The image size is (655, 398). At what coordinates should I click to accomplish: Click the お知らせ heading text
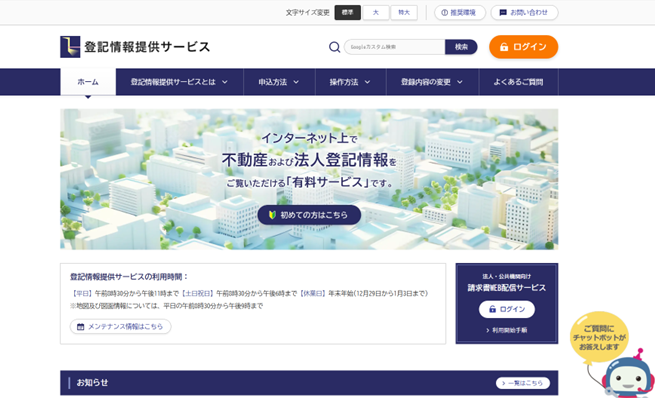point(92,383)
